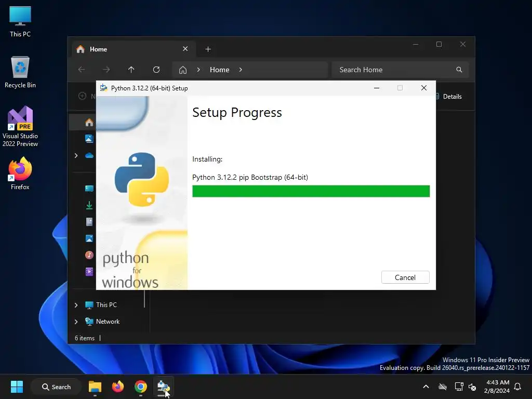
Task: Select This PC in the navigation pane
Action: 106,304
